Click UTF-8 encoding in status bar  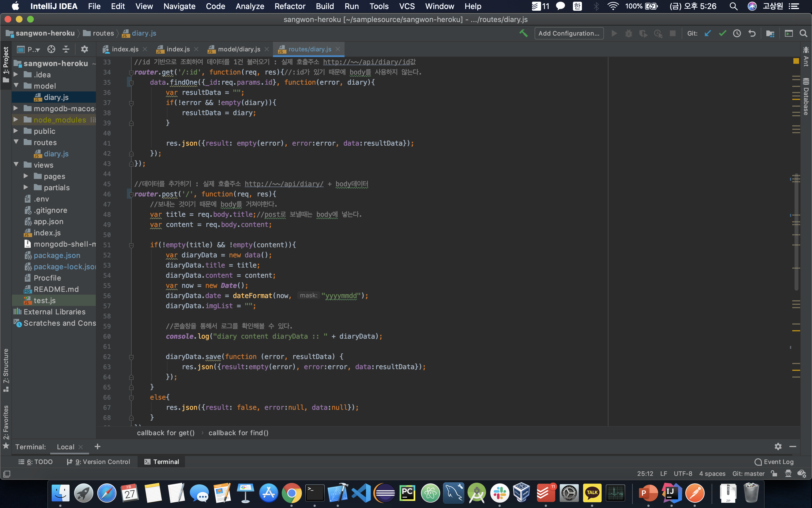(x=683, y=473)
